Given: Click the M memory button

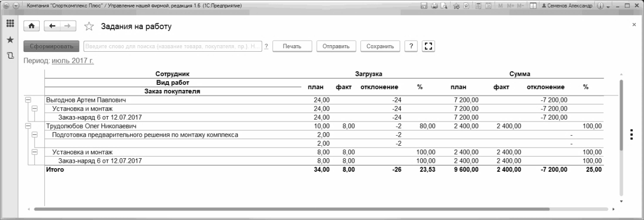Looking at the screenshot, I should coord(500,6).
